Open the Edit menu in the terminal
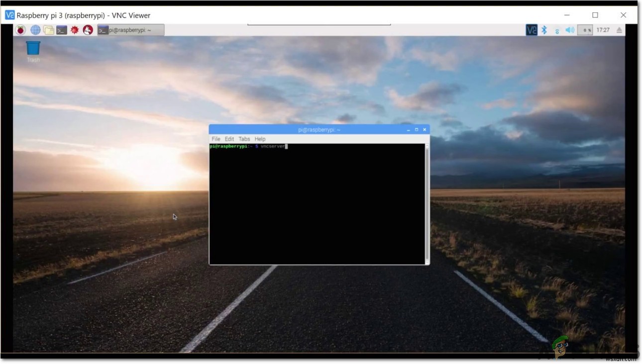The image size is (642, 364). (x=229, y=139)
